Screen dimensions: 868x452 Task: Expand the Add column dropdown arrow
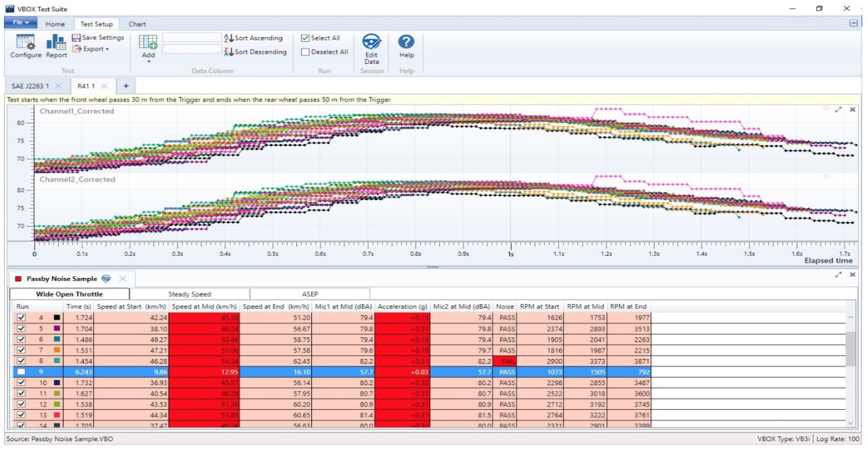148,62
